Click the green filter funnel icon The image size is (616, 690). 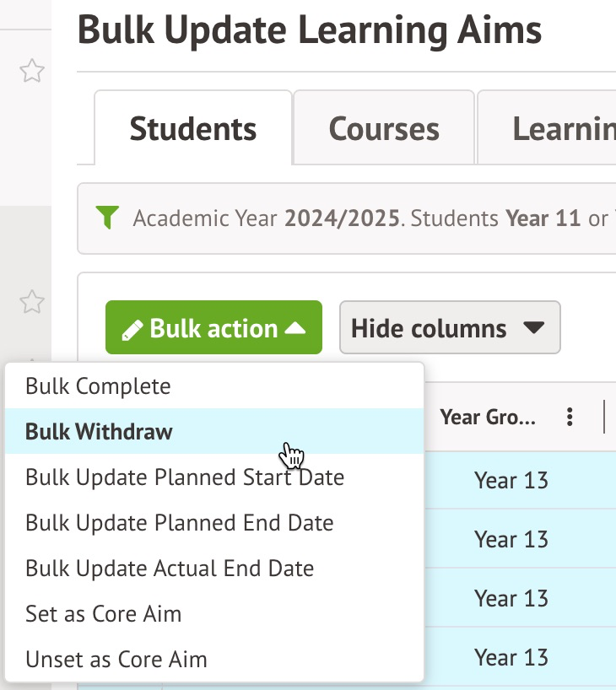tap(107, 218)
